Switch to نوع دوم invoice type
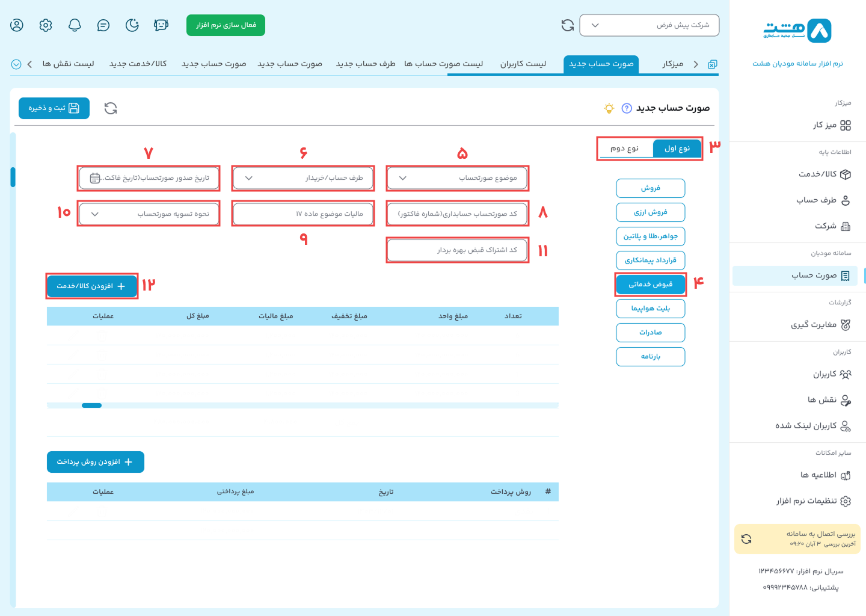 coord(625,149)
